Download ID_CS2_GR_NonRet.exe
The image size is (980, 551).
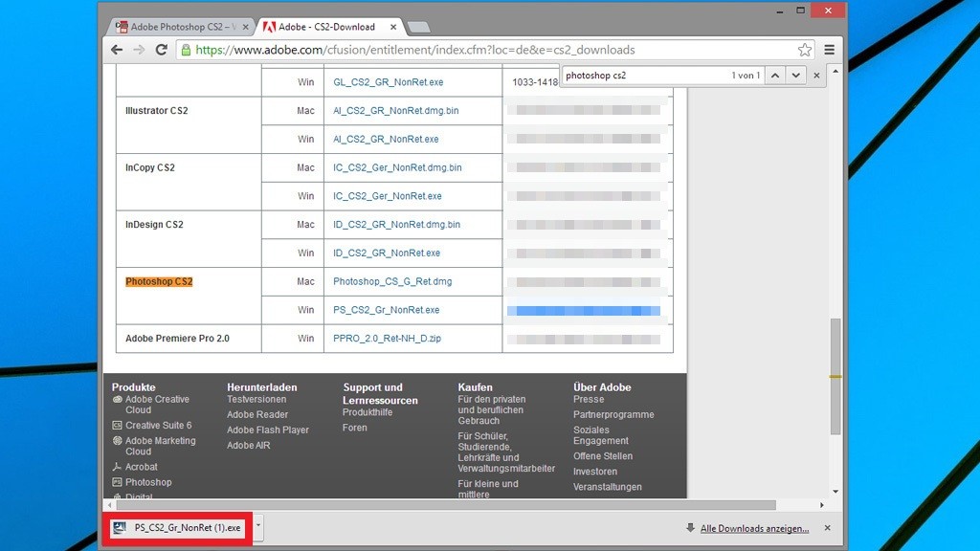387,253
